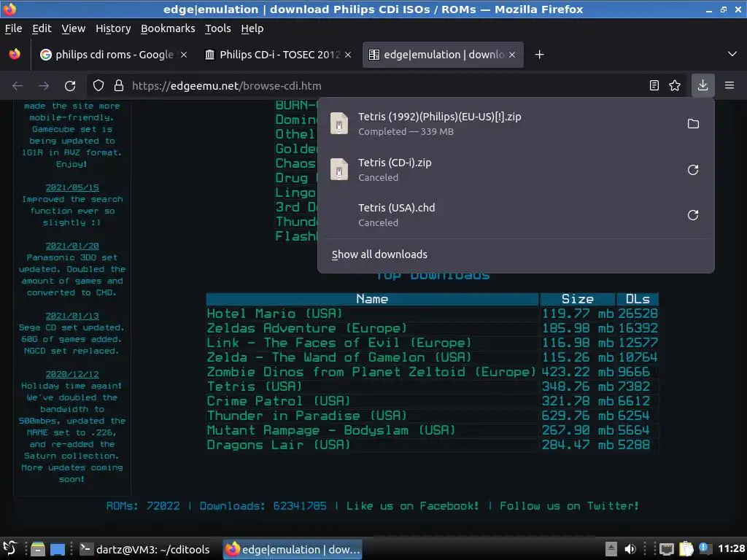Open Zelda - The Wand of Gamelon link
This screenshot has width=747, height=560.
click(339, 357)
